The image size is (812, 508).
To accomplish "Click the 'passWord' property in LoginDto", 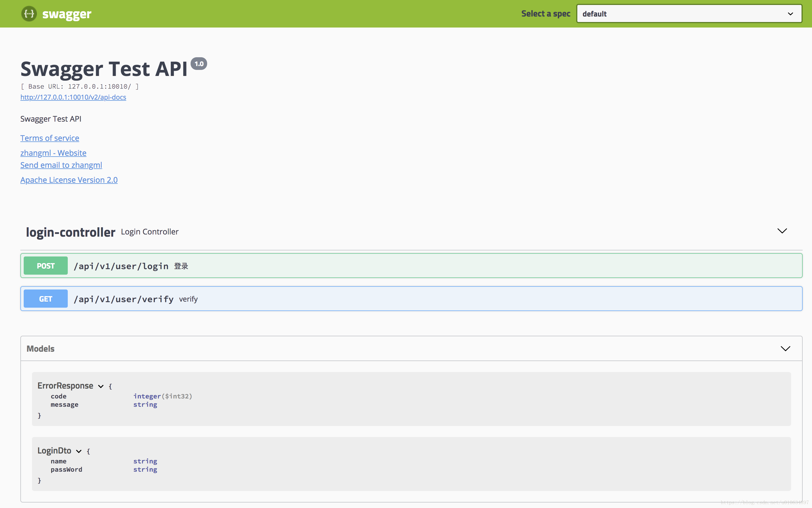I will [x=67, y=470].
